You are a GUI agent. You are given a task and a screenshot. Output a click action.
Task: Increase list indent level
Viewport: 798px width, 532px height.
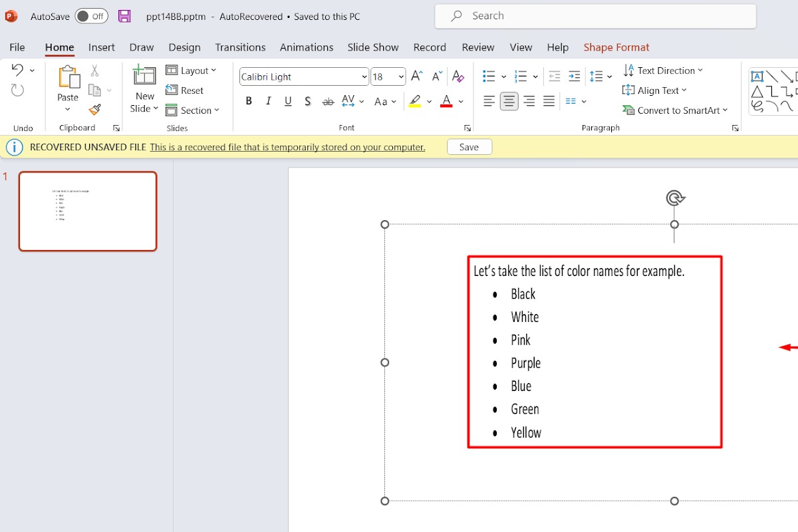coord(575,76)
